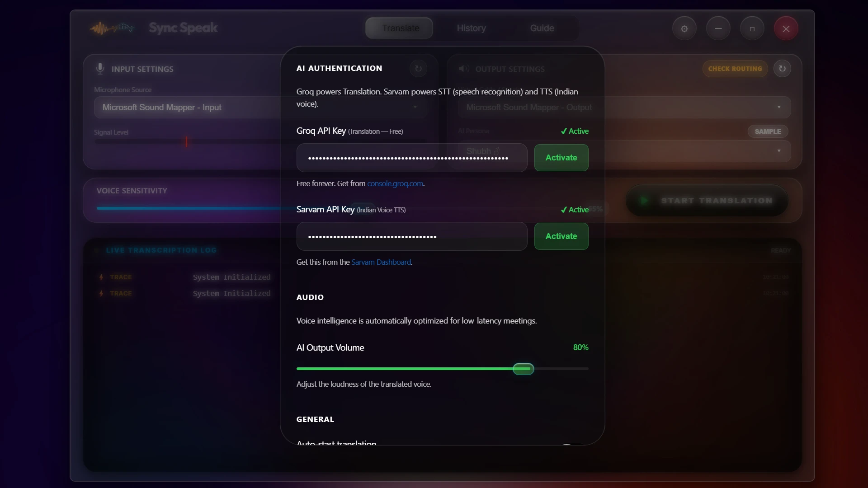Viewport: 868px width, 488px height.
Task: Click the GENERAL section heading
Action: click(x=315, y=419)
